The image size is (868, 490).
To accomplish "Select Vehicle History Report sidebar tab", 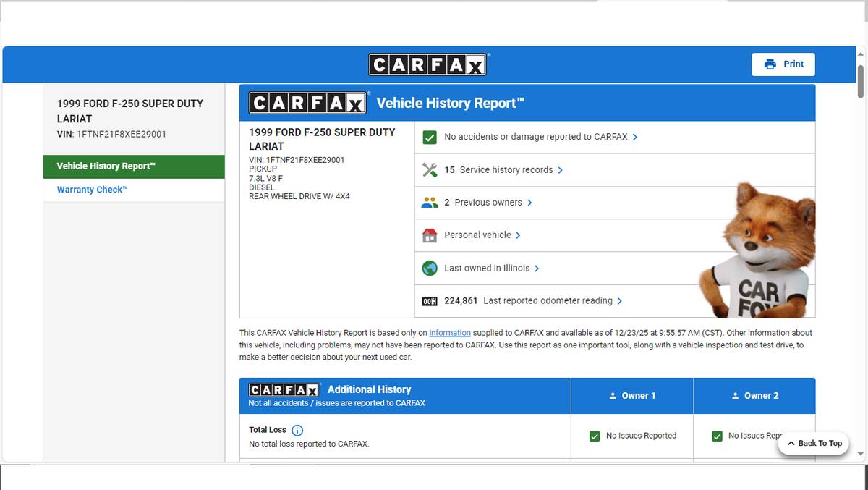I will click(x=134, y=166).
